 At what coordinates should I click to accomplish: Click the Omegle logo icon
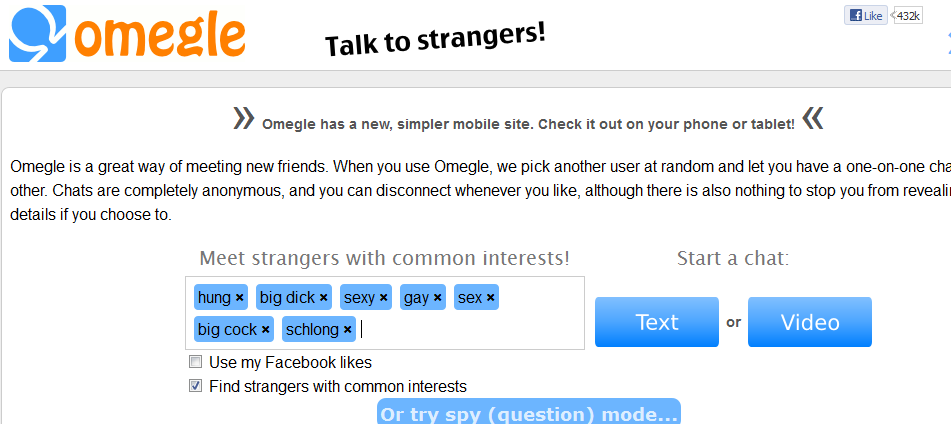[x=38, y=33]
